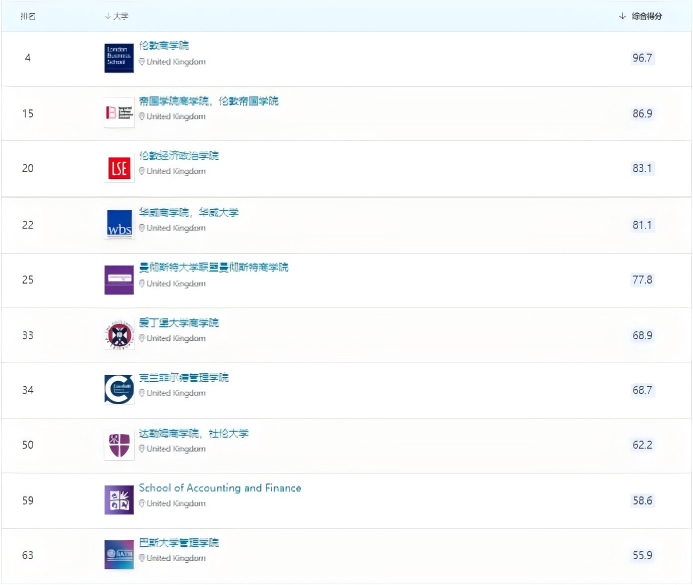Click rank number 22

click(x=28, y=225)
